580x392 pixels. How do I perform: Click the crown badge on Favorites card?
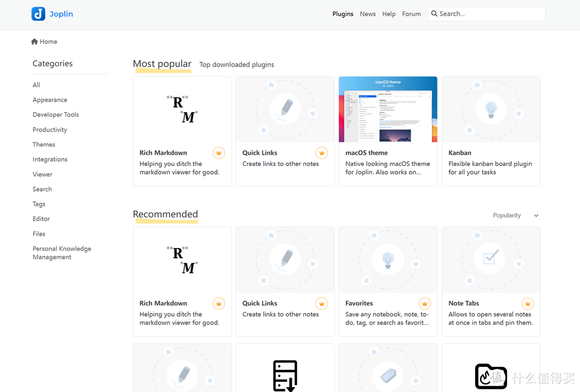pyautogui.click(x=425, y=303)
